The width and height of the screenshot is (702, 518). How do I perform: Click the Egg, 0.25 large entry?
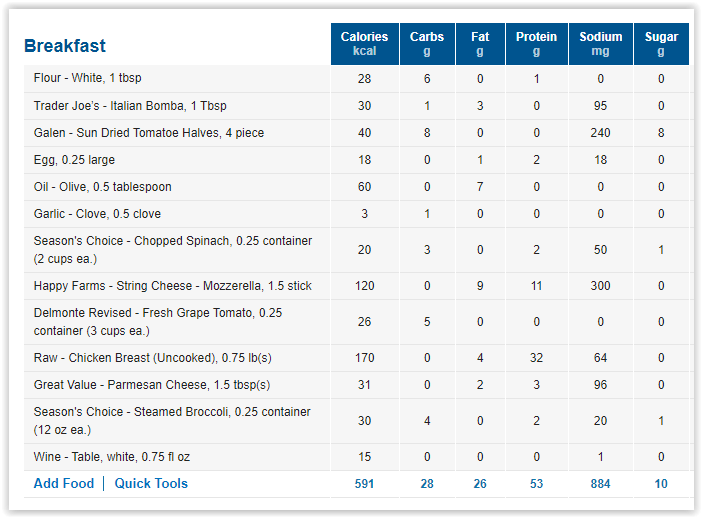pyautogui.click(x=74, y=160)
